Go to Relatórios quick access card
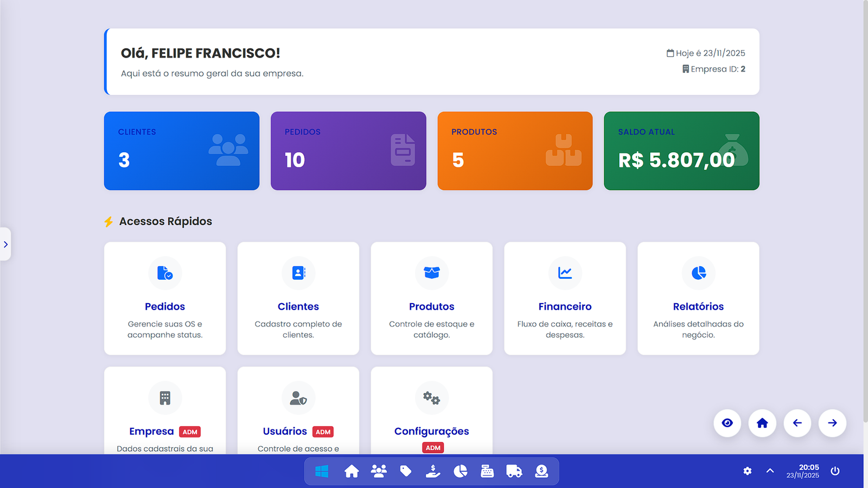 (x=698, y=298)
